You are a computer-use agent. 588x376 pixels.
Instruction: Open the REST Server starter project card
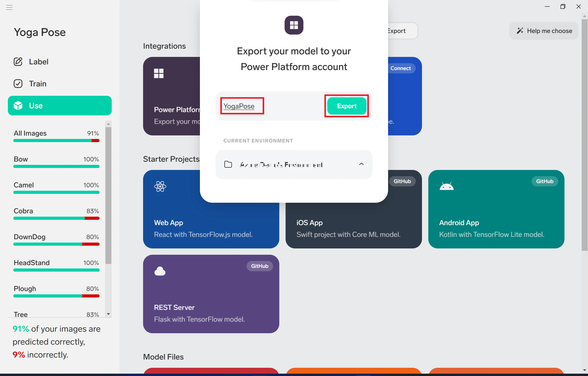(211, 294)
